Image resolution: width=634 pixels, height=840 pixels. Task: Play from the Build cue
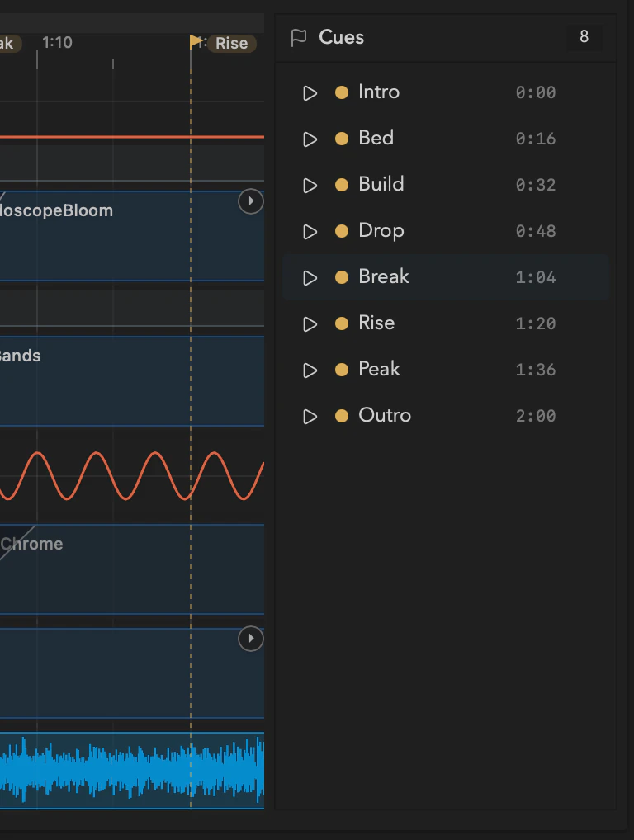[310, 186]
